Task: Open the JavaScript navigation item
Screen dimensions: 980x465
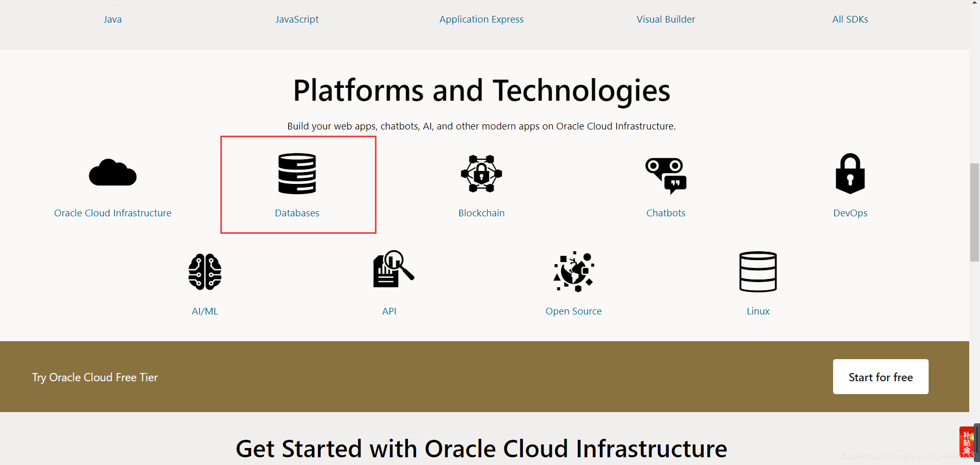Action: pyautogui.click(x=297, y=19)
